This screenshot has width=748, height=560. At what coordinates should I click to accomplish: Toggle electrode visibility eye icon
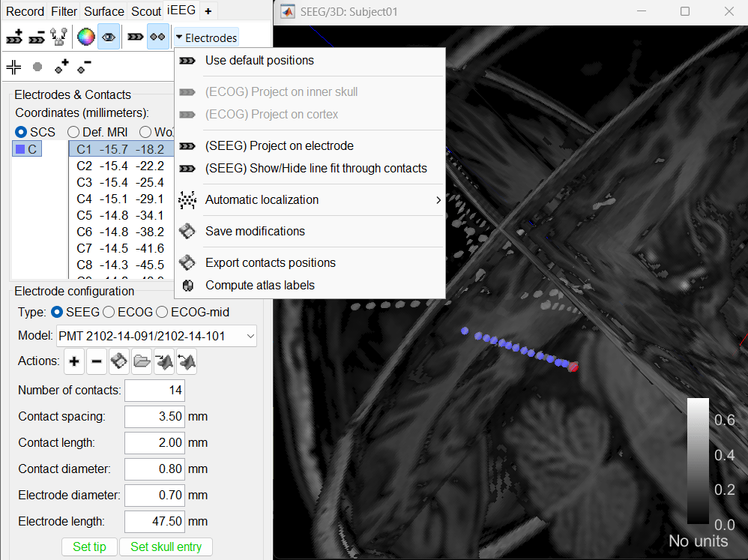click(109, 37)
